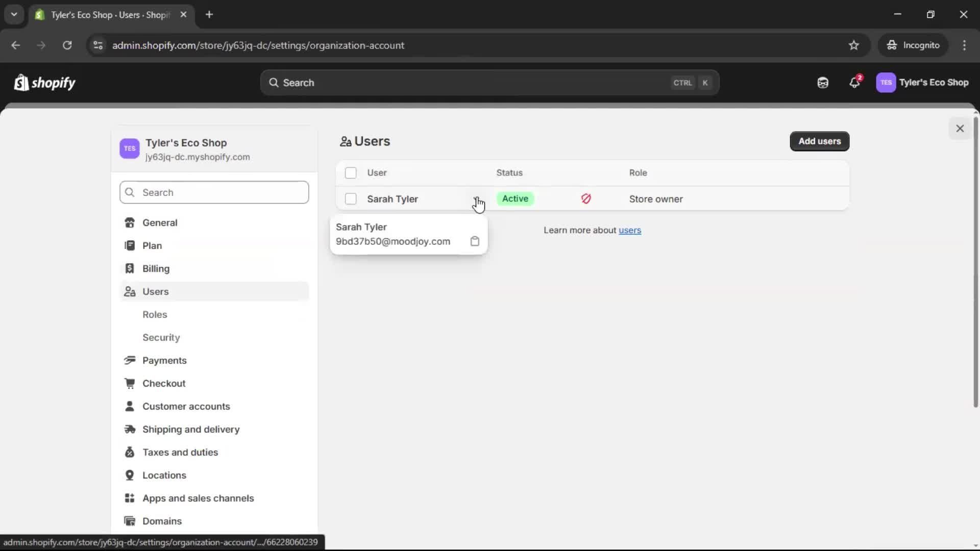Open the users learn more link
Viewport: 980px width, 551px height.
[630, 230]
